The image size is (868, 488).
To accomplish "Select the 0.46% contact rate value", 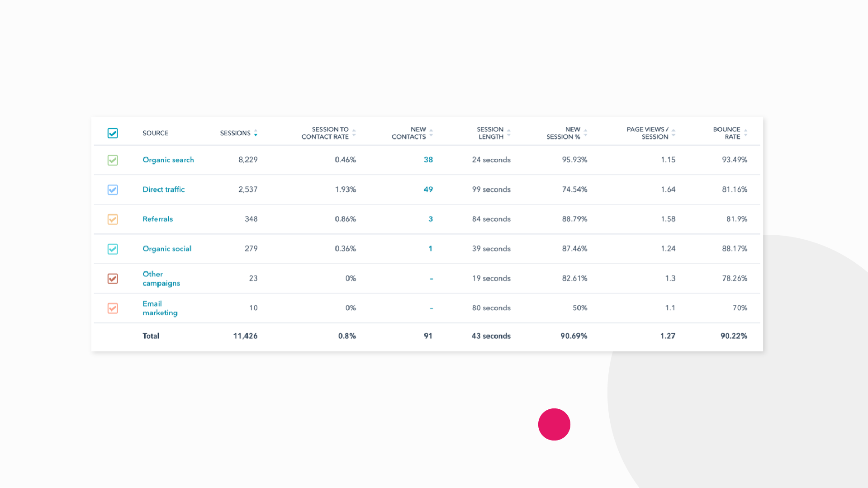I will pyautogui.click(x=346, y=160).
